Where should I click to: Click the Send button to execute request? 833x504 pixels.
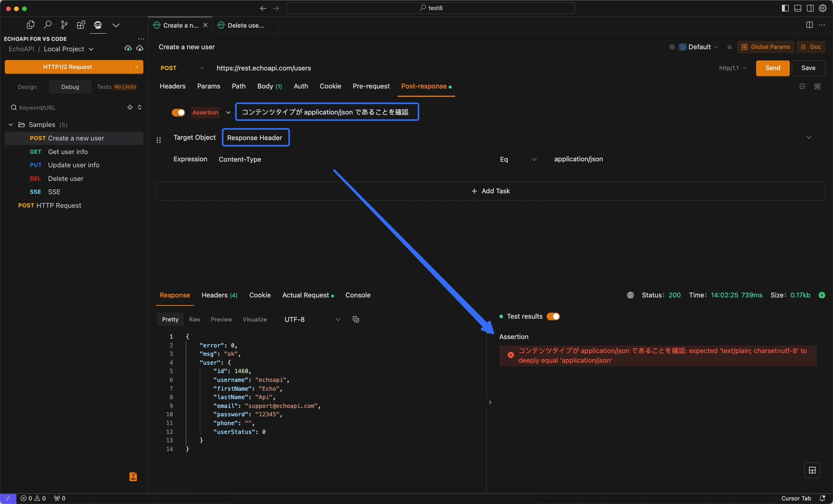point(773,68)
